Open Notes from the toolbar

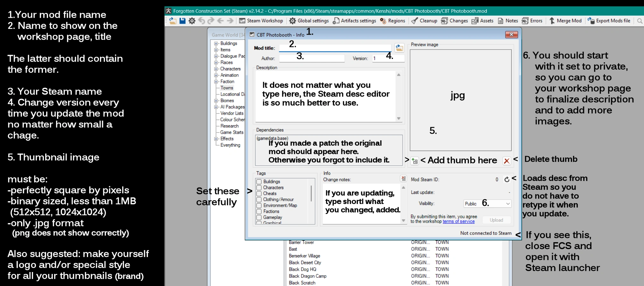(508, 21)
